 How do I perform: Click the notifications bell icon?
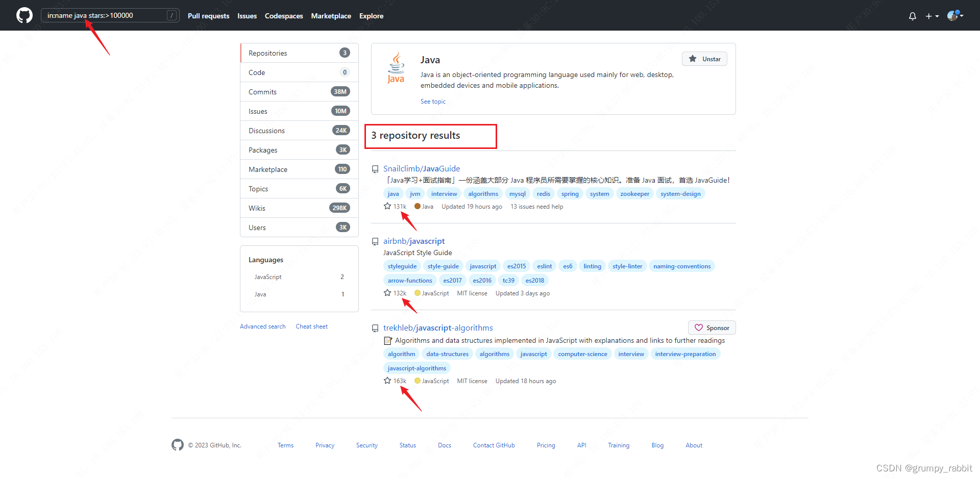point(913,16)
